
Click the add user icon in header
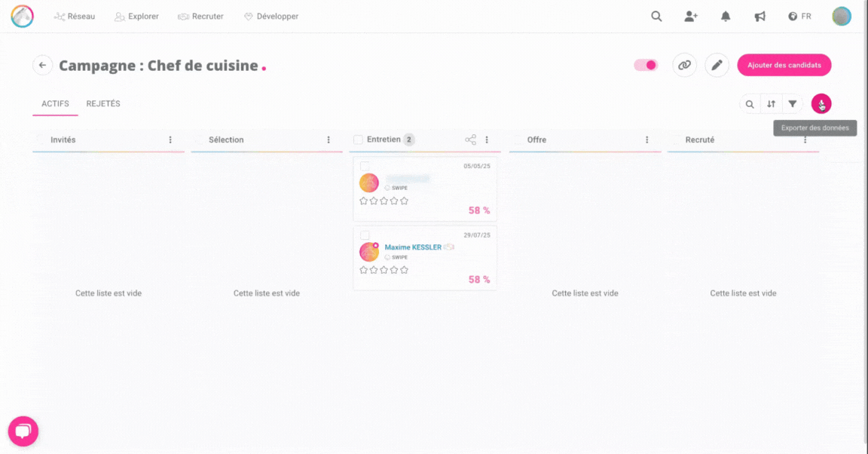click(x=690, y=17)
